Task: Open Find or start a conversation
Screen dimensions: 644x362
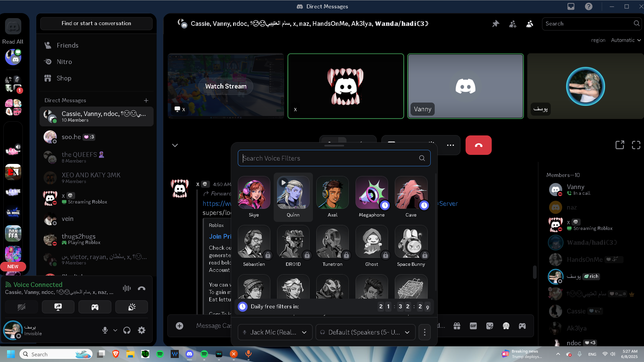Action: point(96,23)
